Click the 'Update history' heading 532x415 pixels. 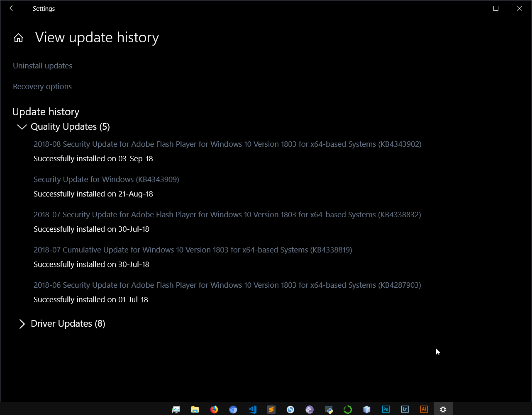tap(46, 112)
